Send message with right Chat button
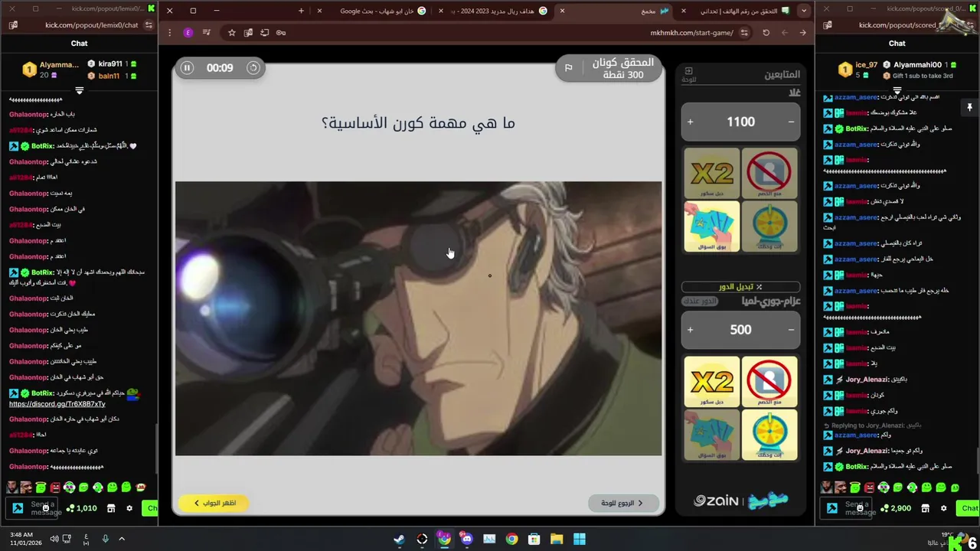This screenshot has width=980, height=551. 969,508
